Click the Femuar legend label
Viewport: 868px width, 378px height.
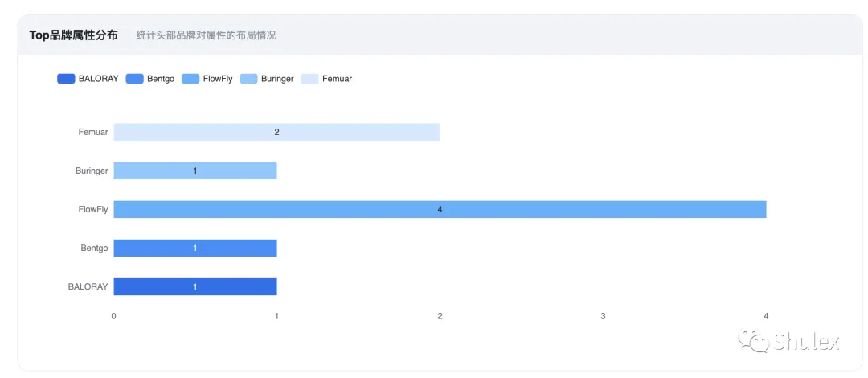point(337,79)
